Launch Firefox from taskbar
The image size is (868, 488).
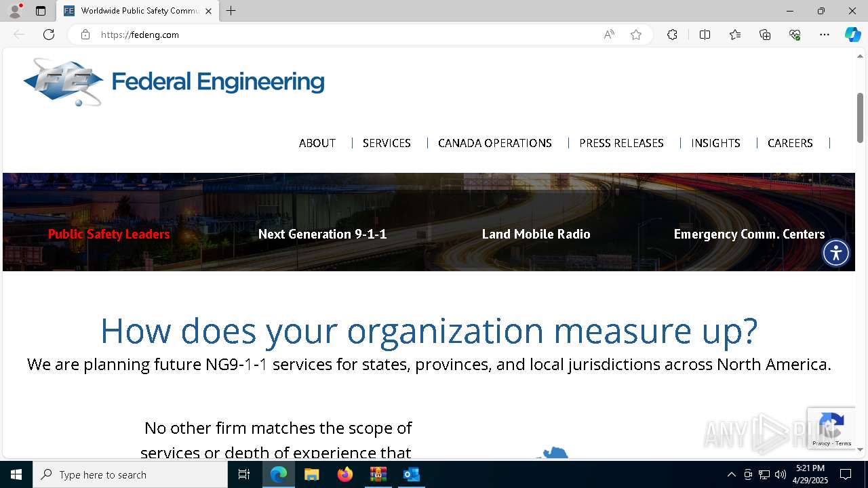pos(345,474)
